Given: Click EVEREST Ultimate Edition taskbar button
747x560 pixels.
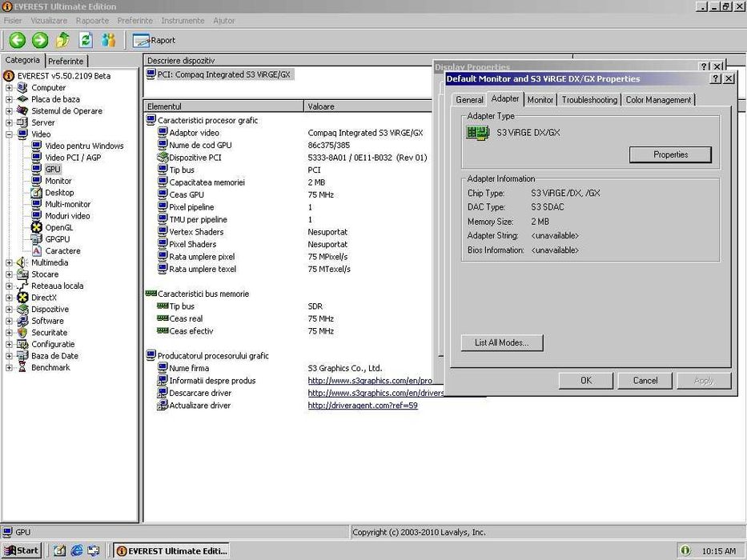Looking at the screenshot, I should (171, 550).
